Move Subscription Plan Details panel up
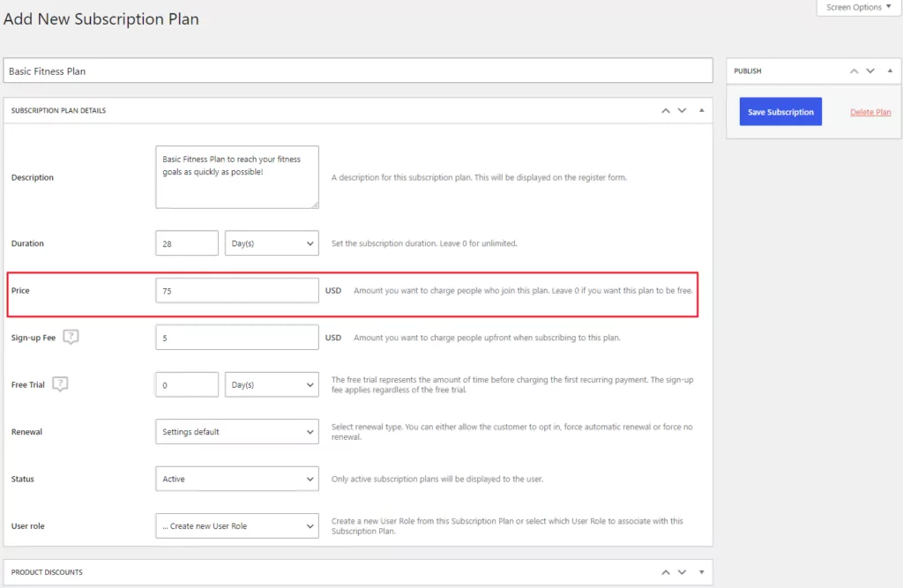 point(666,110)
